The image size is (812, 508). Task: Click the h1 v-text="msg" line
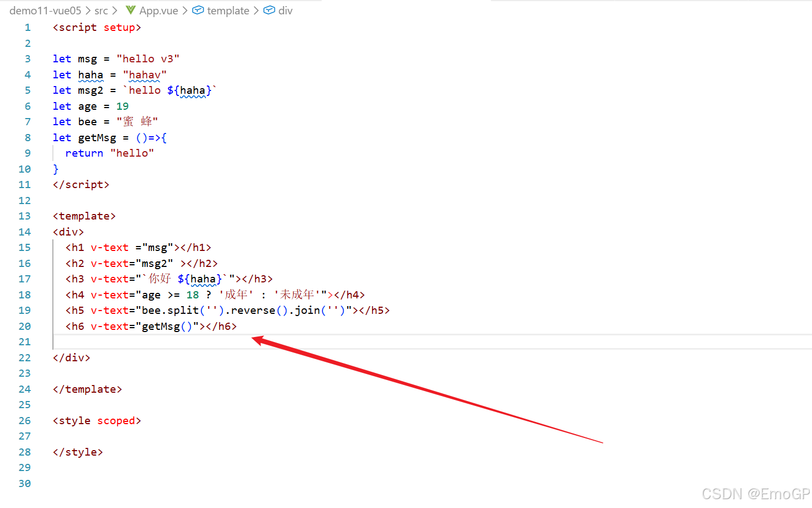click(x=138, y=248)
